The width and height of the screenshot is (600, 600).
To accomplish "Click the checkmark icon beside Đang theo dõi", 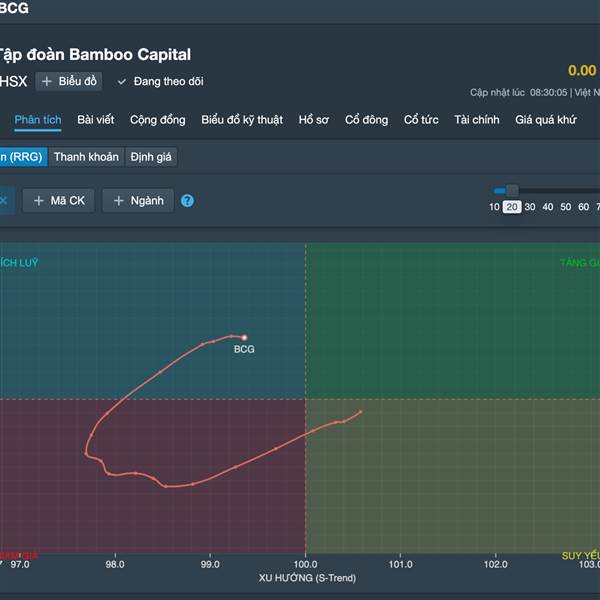I will click(x=122, y=82).
